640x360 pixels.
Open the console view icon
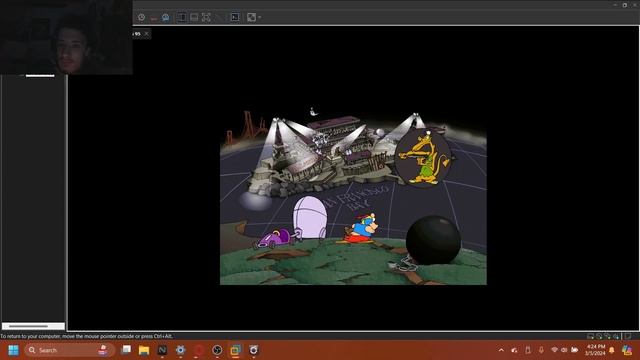[235, 18]
